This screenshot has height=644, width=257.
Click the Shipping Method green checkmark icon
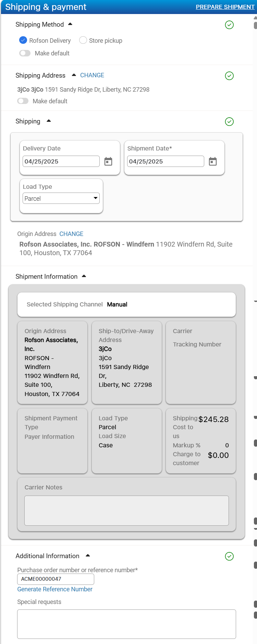tap(229, 25)
